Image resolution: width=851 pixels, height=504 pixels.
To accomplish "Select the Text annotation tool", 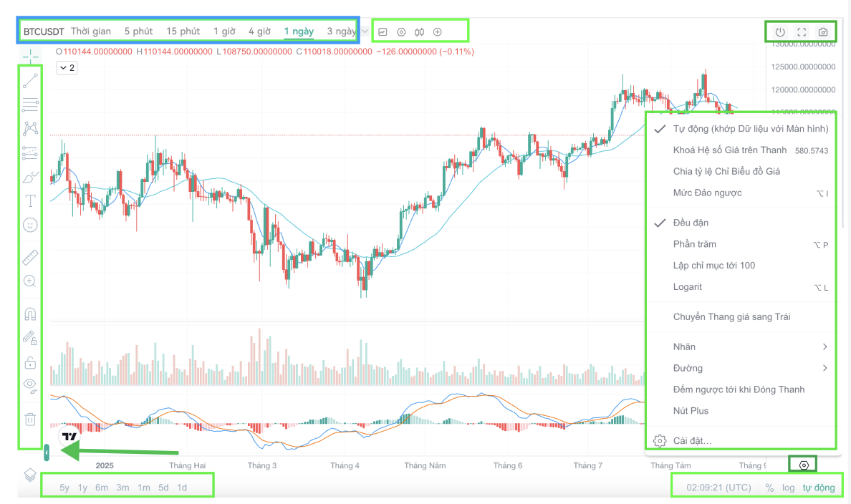I will (30, 201).
